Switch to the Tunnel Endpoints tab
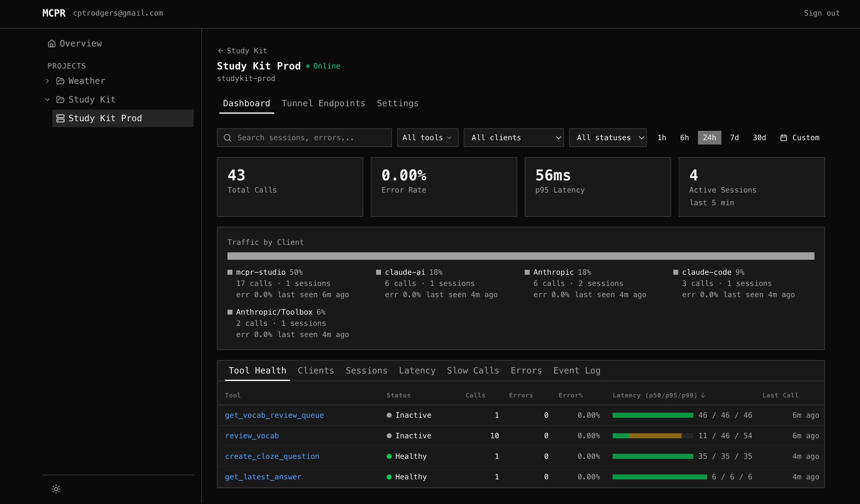This screenshot has height=504, width=860. tap(323, 103)
